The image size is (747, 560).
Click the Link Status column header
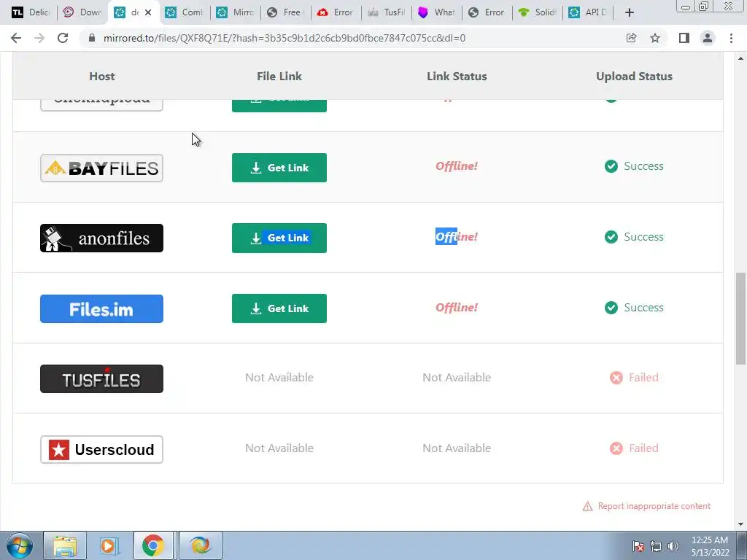point(457,76)
